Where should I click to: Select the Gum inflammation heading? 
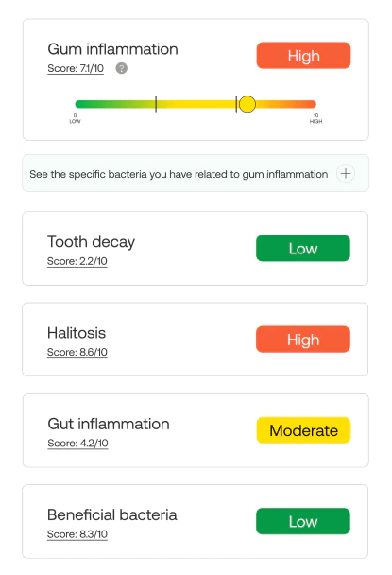click(x=112, y=49)
